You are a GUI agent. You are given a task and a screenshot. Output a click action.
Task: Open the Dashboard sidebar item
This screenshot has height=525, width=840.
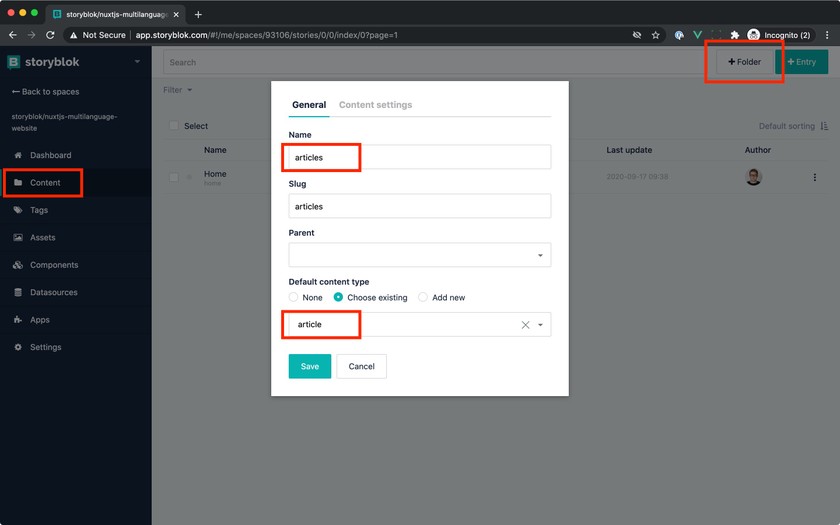(50, 155)
